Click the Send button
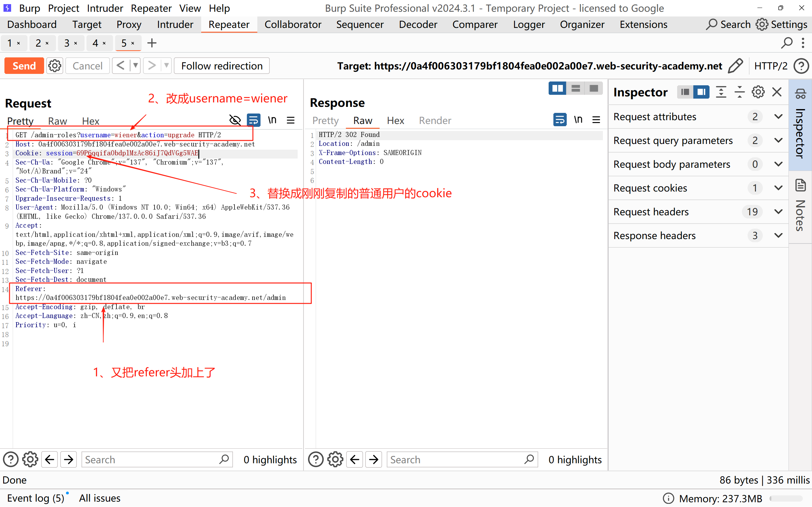Screen dimensions: 812x507 [24, 66]
